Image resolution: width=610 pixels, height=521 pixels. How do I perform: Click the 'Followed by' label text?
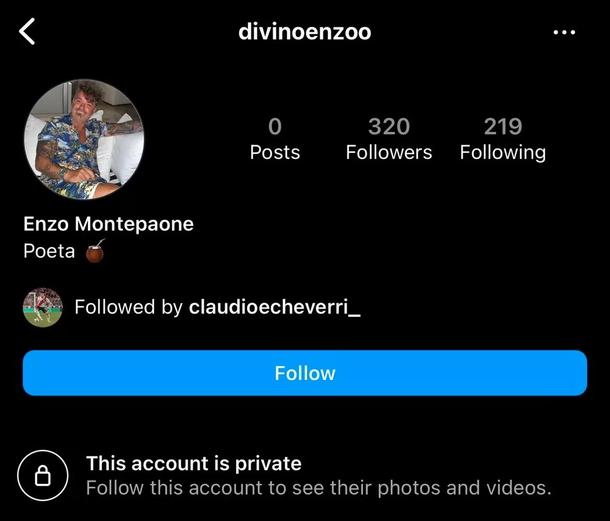[128, 307]
